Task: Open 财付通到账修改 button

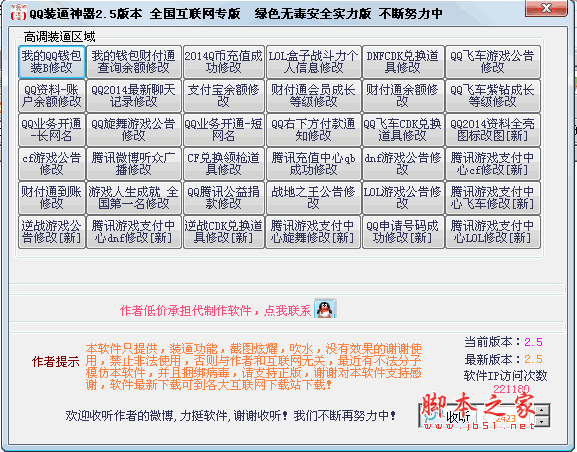Action: pos(52,198)
